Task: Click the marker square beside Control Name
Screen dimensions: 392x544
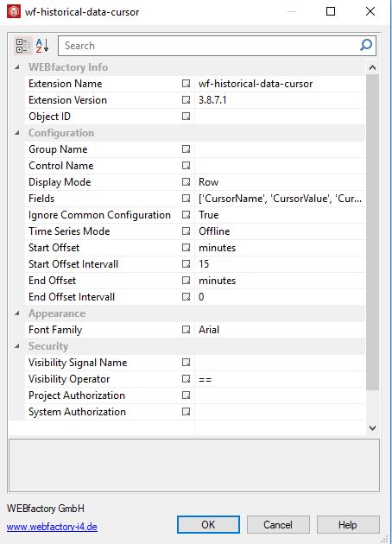Action: (186, 166)
